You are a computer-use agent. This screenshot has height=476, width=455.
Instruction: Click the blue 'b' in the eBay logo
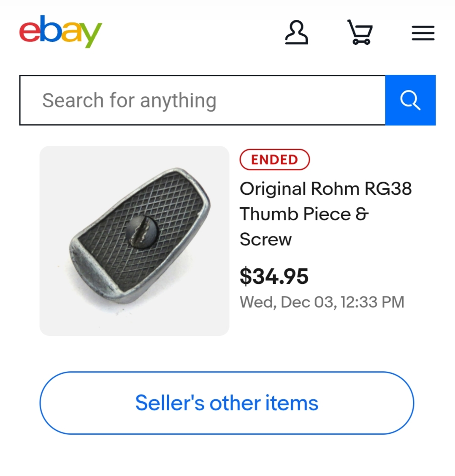50,30
